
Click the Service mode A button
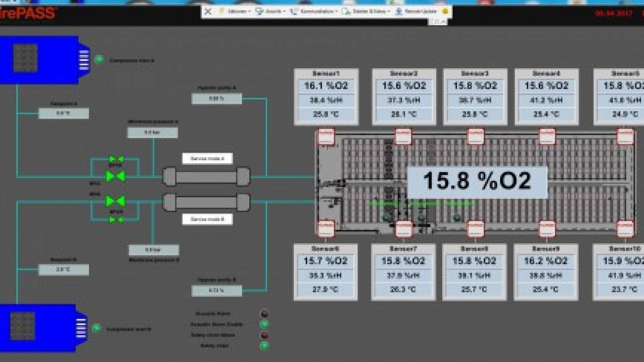pos(207,159)
